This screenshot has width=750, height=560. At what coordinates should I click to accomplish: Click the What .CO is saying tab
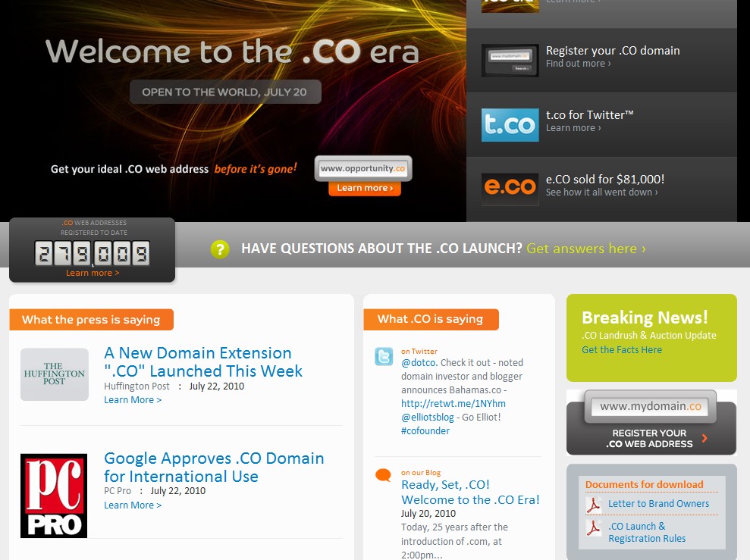(431, 319)
